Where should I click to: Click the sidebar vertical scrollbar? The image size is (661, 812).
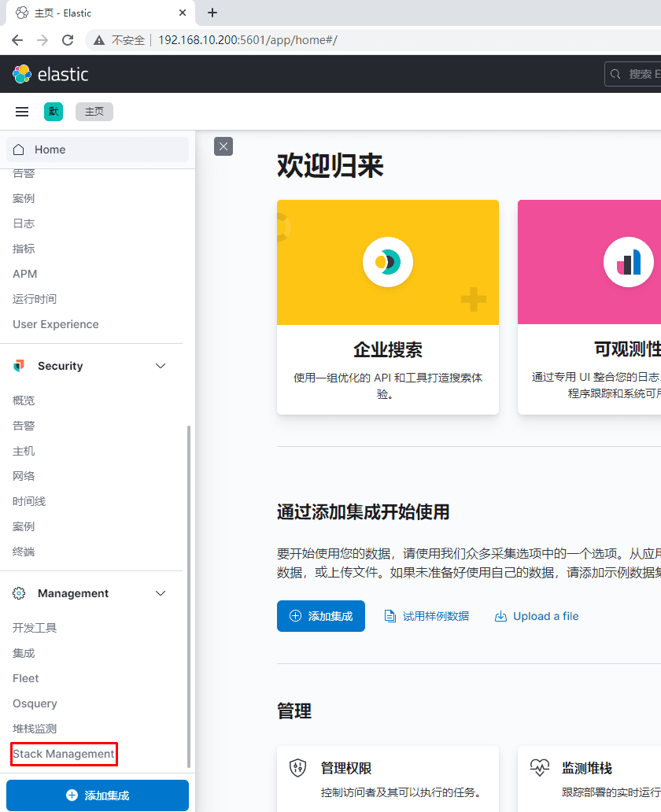click(189, 596)
